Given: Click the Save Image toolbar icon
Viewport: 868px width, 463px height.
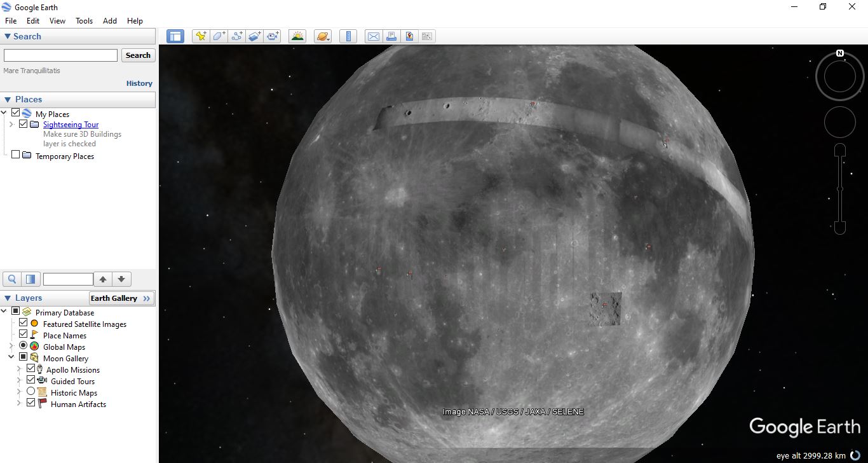Looking at the screenshot, I should [x=427, y=36].
